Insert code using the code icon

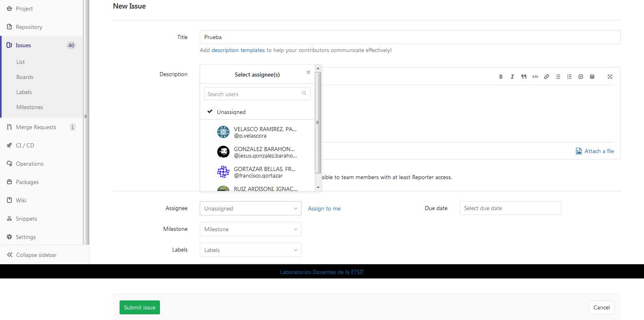(x=535, y=77)
